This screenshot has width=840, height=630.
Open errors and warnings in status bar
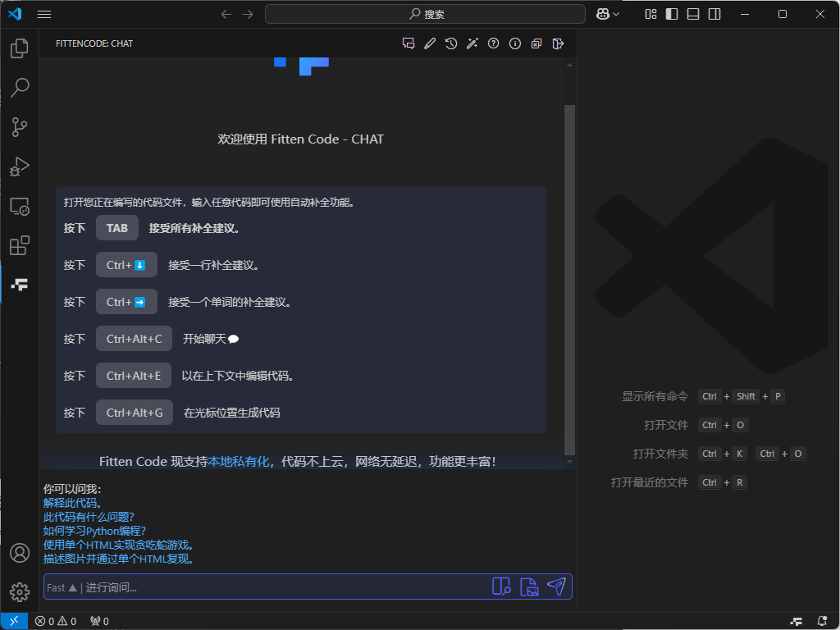[x=56, y=621]
